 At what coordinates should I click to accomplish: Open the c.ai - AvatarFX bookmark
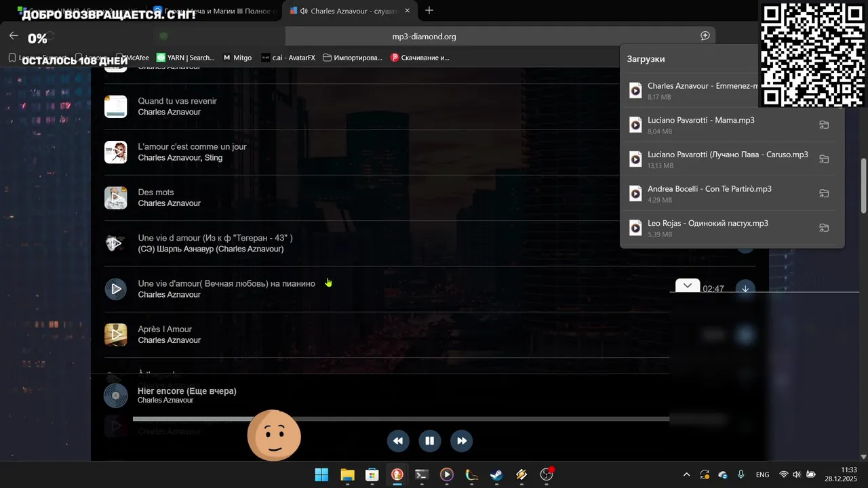click(288, 58)
